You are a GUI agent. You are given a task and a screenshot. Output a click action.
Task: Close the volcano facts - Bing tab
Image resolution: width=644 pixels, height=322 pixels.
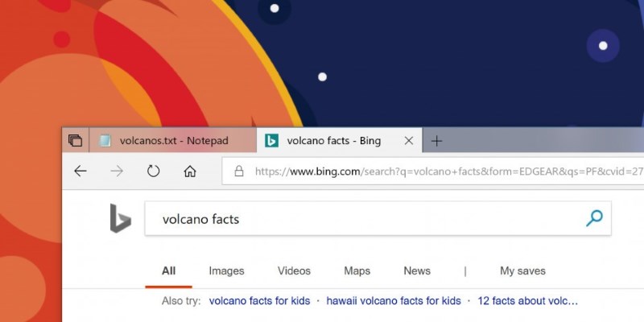(409, 141)
